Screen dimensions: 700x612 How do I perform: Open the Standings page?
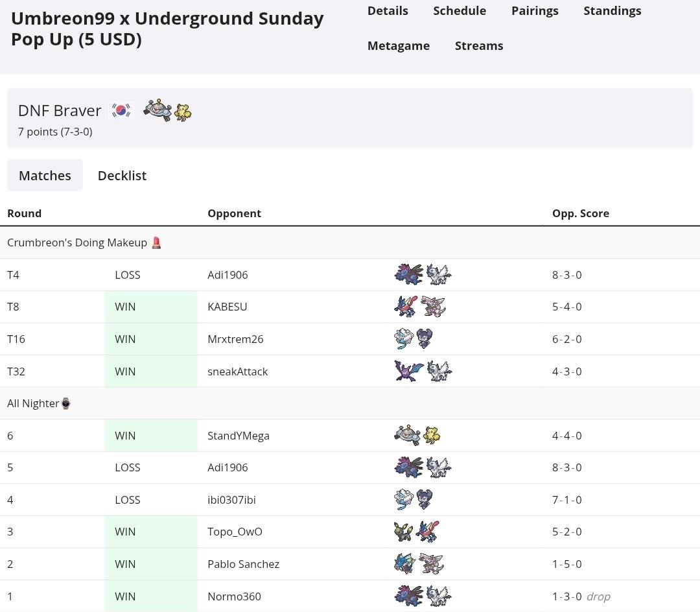point(612,10)
